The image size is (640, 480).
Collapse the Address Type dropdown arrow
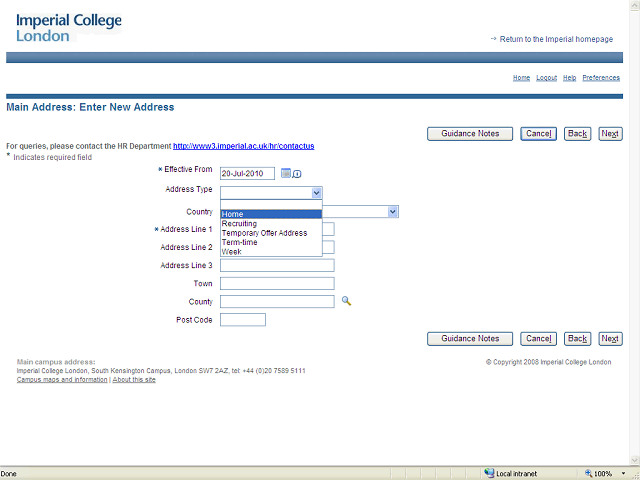pos(316,193)
